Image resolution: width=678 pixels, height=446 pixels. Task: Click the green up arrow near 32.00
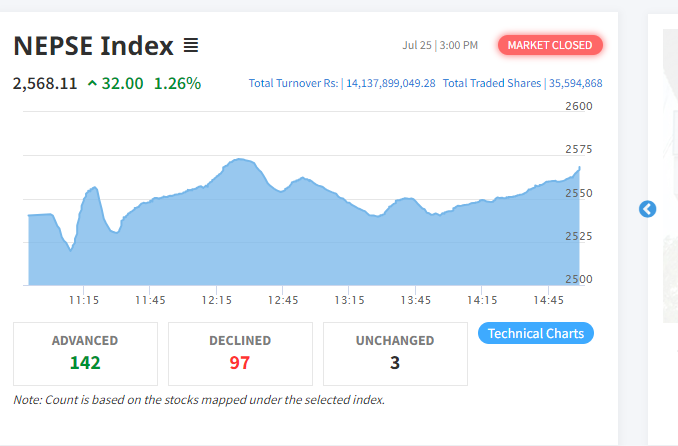pyautogui.click(x=93, y=83)
